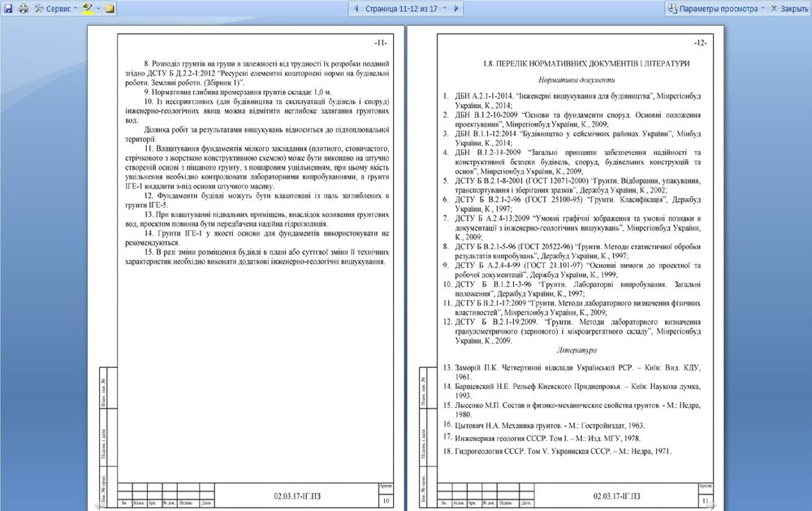Click reference 11 ДСТУ Б В.2.1-17:2009
Viewport: 812px width, 511px height.
coord(572,308)
